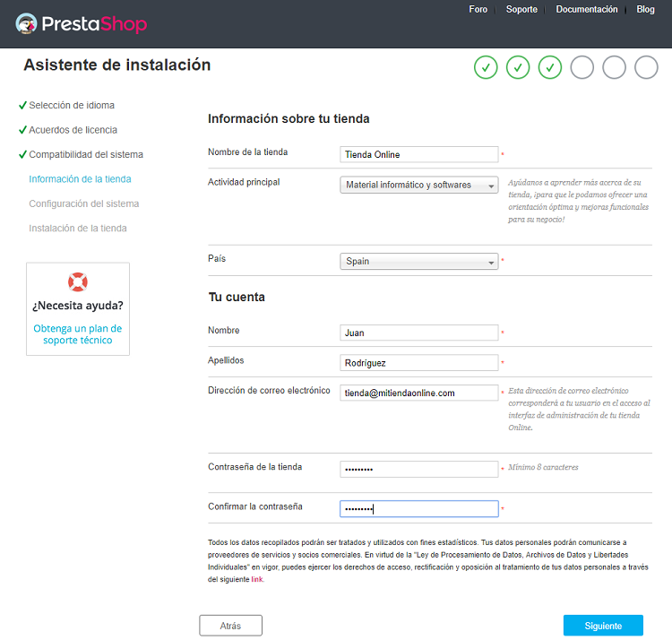Focus the Nombre de la tienda field

(x=418, y=154)
